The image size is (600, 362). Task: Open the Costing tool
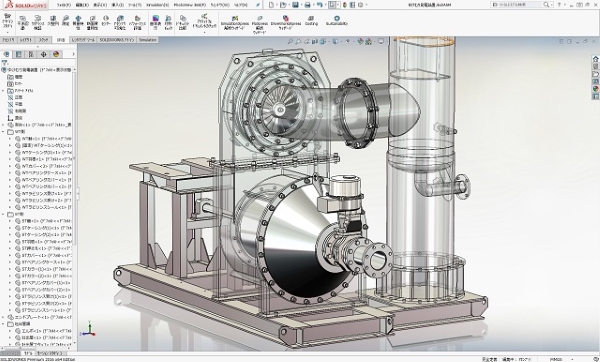click(x=311, y=21)
